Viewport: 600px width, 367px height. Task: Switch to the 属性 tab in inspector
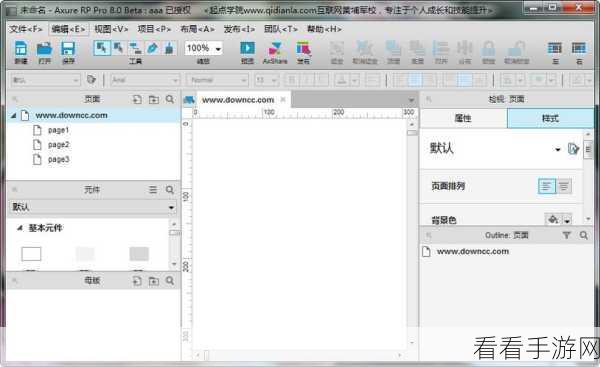463,119
